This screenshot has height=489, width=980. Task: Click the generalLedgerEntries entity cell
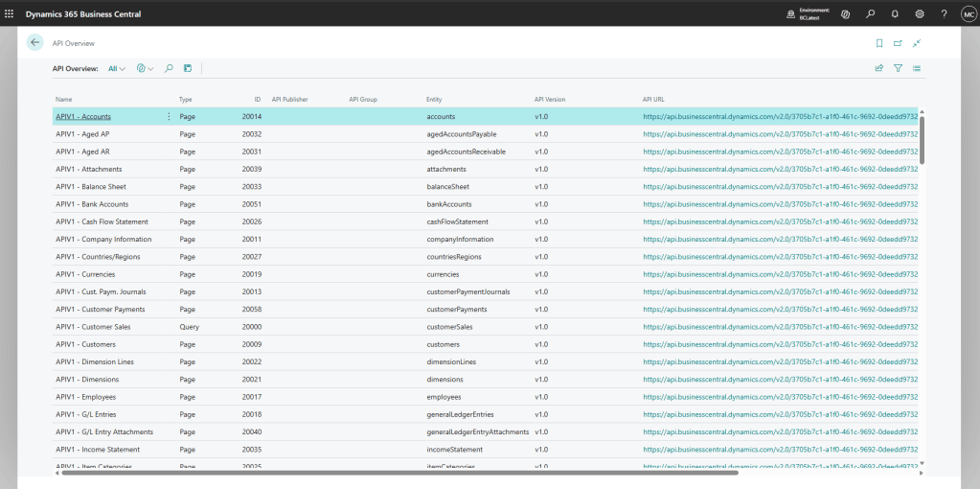(x=460, y=414)
